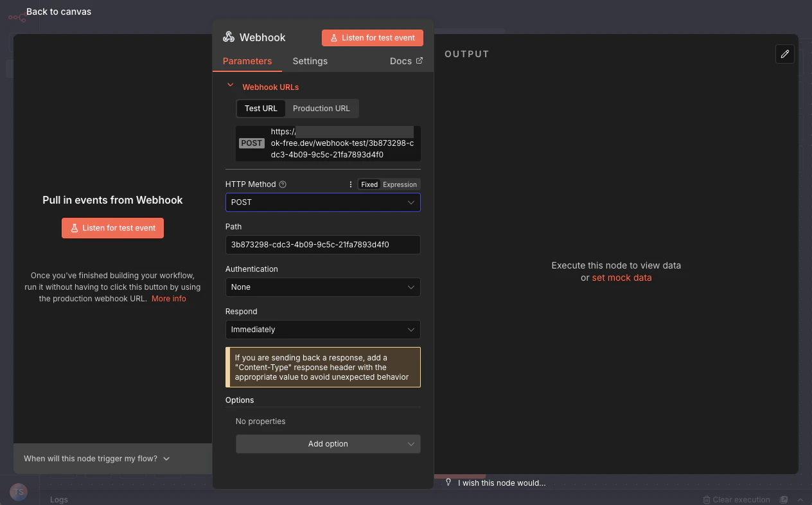Click the Path input field
This screenshot has width=812, height=505.
click(x=323, y=245)
